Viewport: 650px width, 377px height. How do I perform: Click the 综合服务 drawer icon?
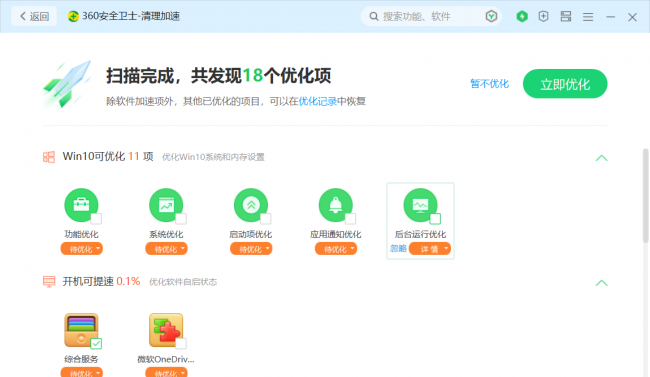coord(81,330)
